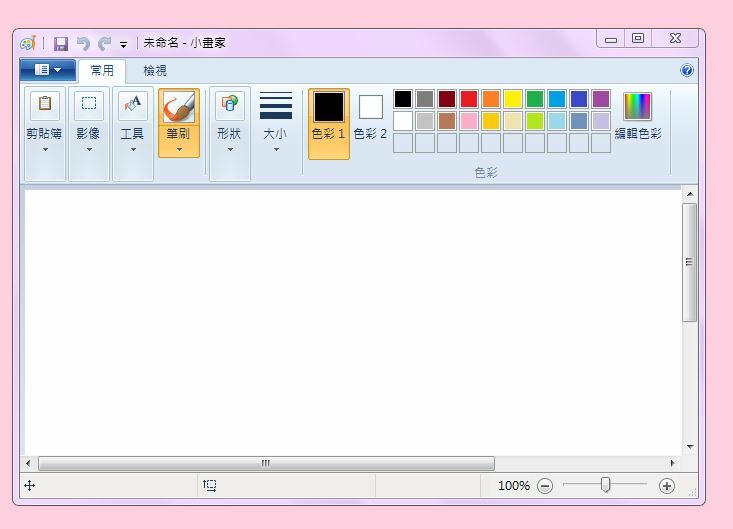Save the drawing with the floppy disk icon
The image size is (733, 529).
61,44
